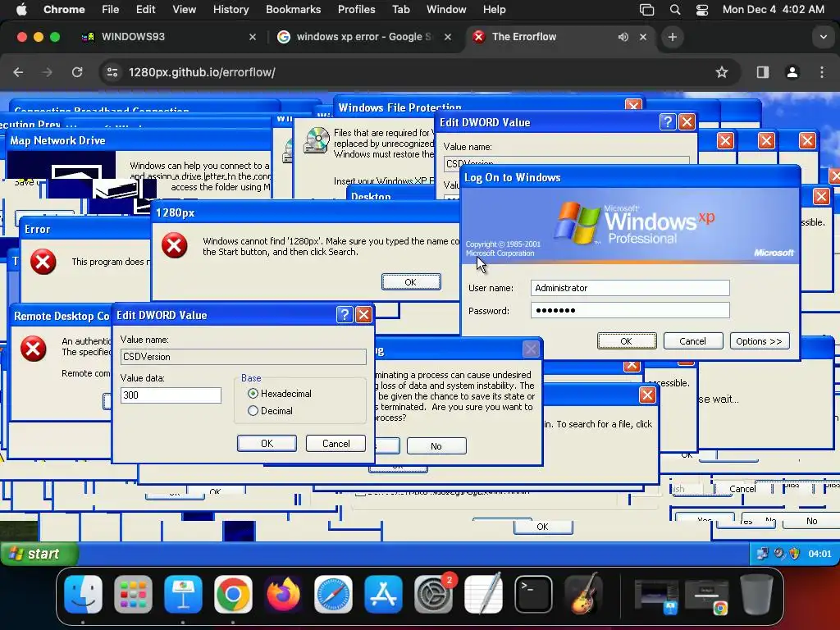Reload the Errorflow page

point(77,72)
